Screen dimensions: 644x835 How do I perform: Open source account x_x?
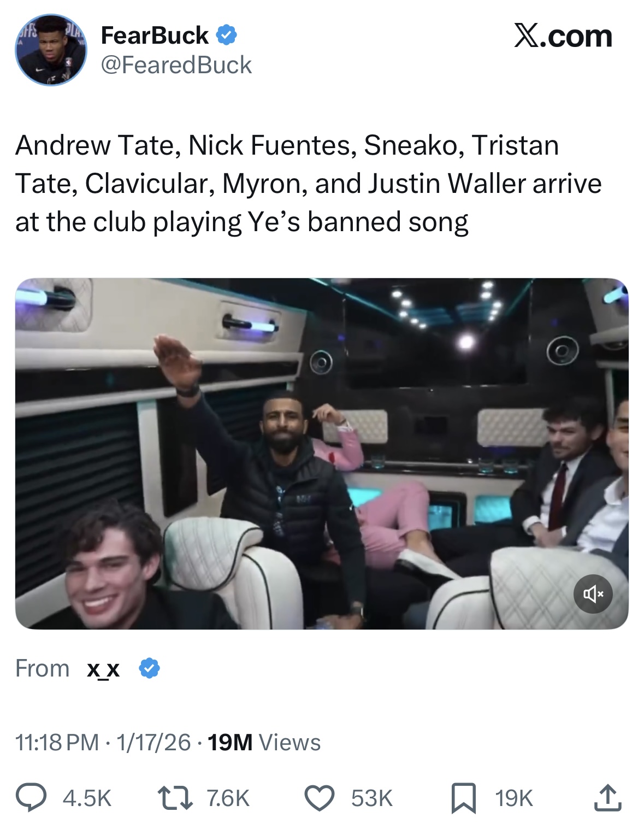click(x=103, y=668)
